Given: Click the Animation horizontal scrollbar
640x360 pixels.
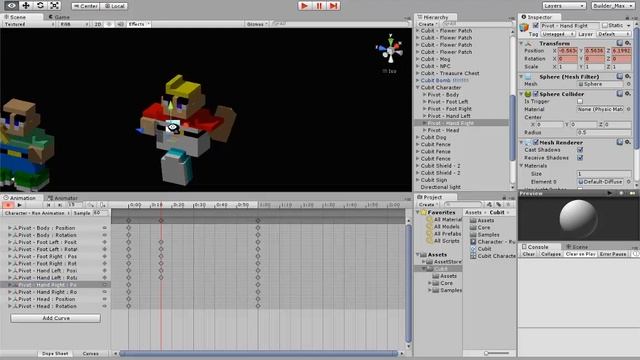Looking at the screenshot, I should [x=259, y=353].
